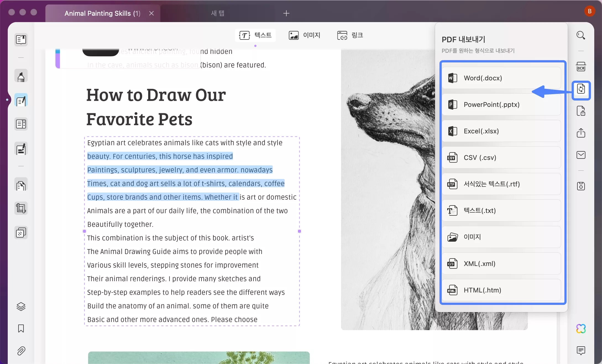Click the Search magnifier icon
602x364 pixels.
(581, 35)
